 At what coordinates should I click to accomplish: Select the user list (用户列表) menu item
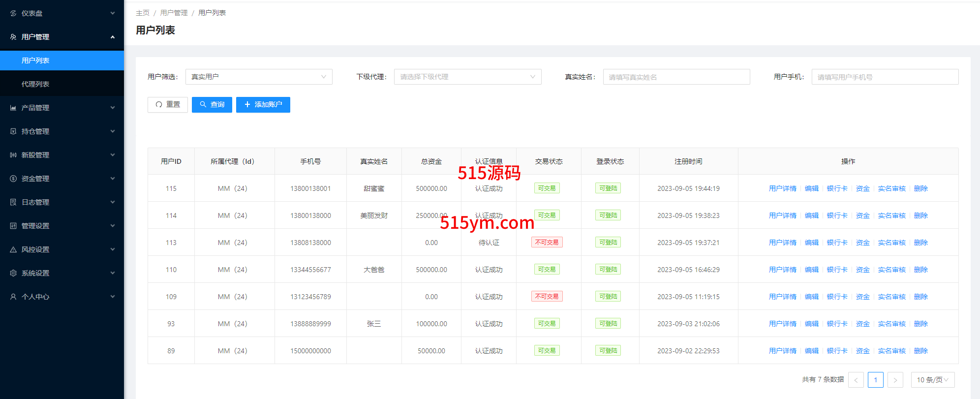[35, 61]
